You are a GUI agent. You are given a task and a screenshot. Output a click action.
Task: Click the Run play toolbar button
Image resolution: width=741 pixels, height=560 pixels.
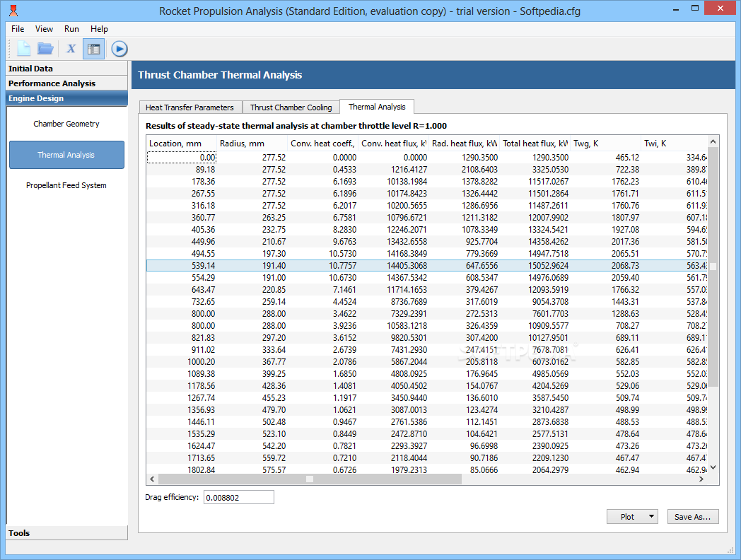coord(119,49)
